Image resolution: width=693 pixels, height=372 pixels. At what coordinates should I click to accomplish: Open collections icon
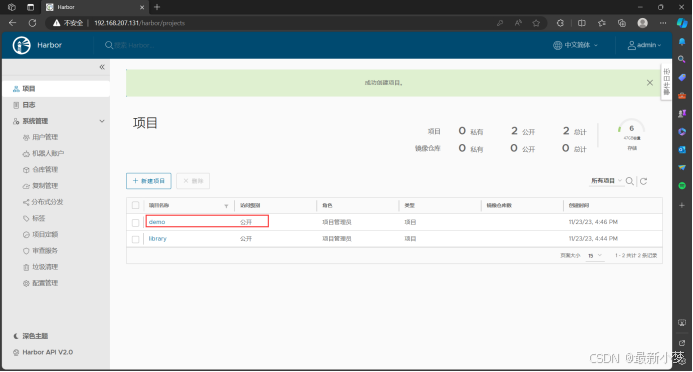(622, 23)
